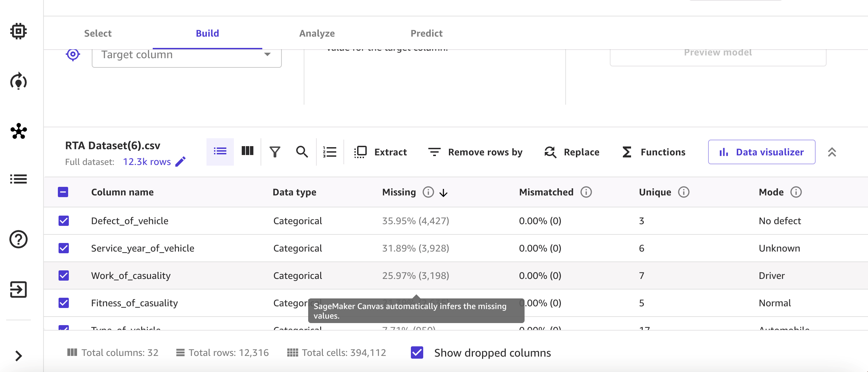The height and width of the screenshot is (372, 868).
Task: Collapse toolbar with double chevron up
Action: [x=832, y=152]
